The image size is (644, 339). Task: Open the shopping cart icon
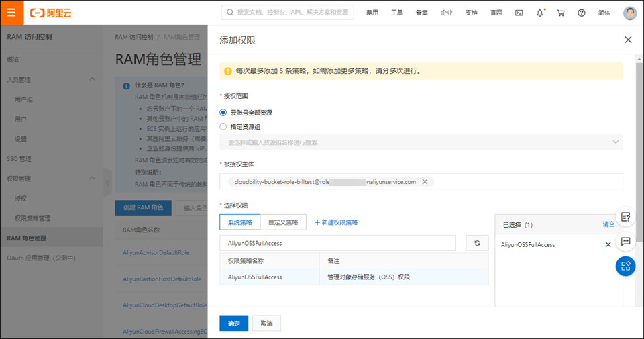561,13
